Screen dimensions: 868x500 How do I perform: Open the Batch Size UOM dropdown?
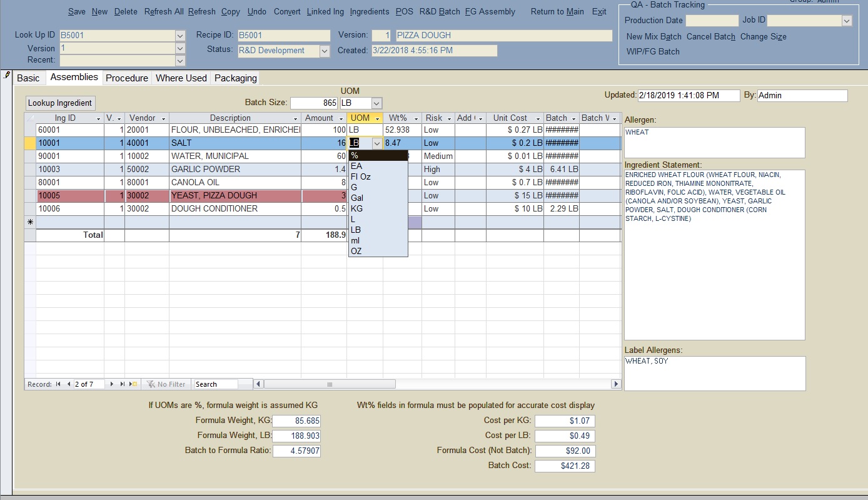pos(376,103)
